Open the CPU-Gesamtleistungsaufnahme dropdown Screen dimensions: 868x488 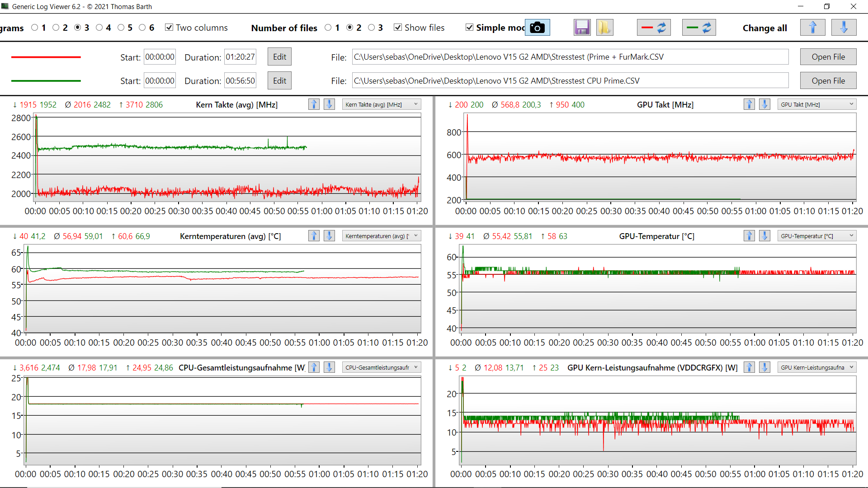coord(381,367)
